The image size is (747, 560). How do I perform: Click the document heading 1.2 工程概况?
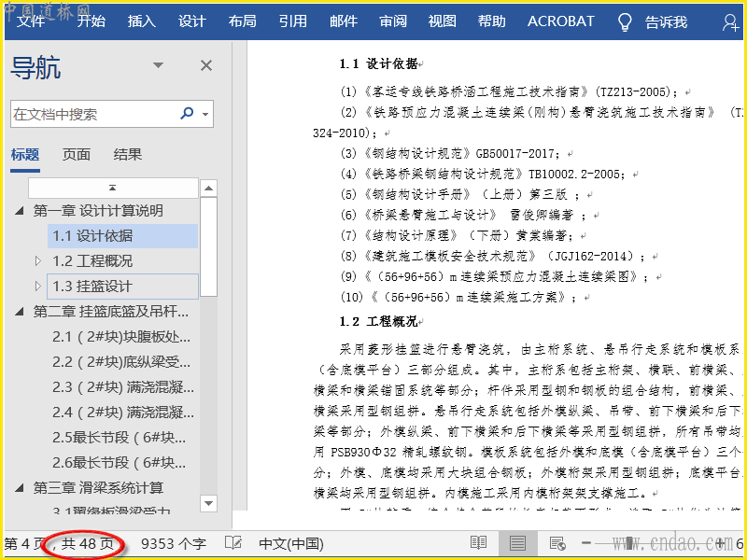(x=380, y=322)
